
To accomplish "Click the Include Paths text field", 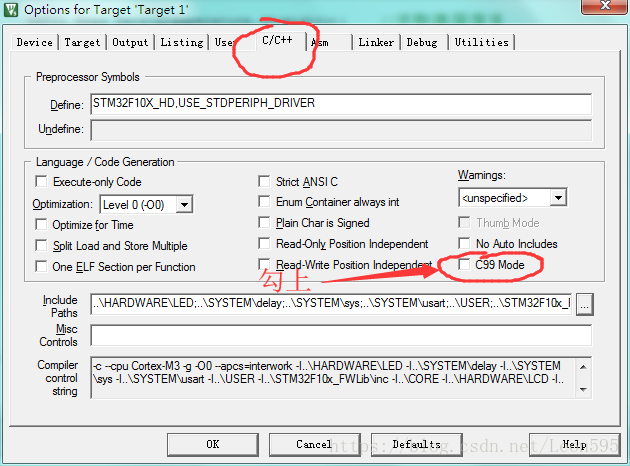I will 331,304.
